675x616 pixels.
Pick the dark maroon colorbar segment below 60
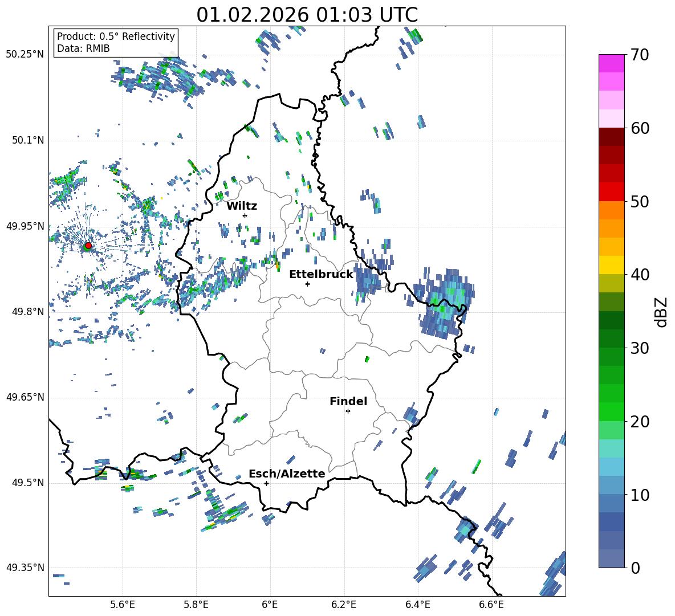coord(612,137)
